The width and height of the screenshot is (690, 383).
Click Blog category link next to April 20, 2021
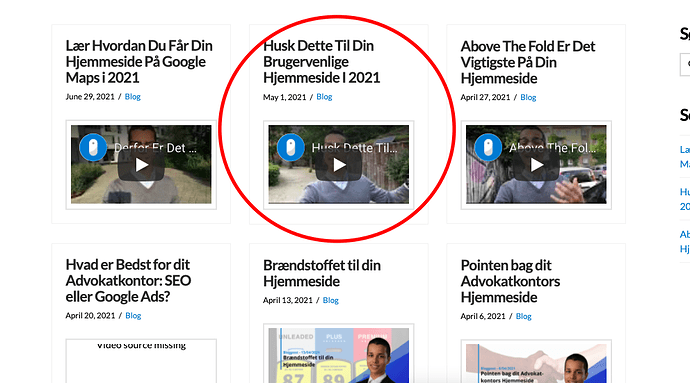tap(133, 316)
